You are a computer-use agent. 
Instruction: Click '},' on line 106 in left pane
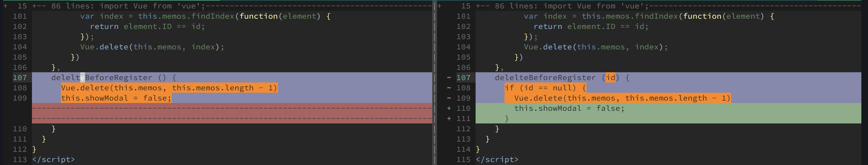56,67
